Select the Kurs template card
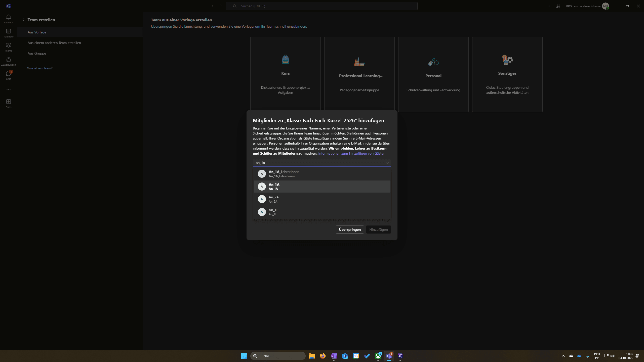Screen dimensions: 644x362 (x=285, y=74)
